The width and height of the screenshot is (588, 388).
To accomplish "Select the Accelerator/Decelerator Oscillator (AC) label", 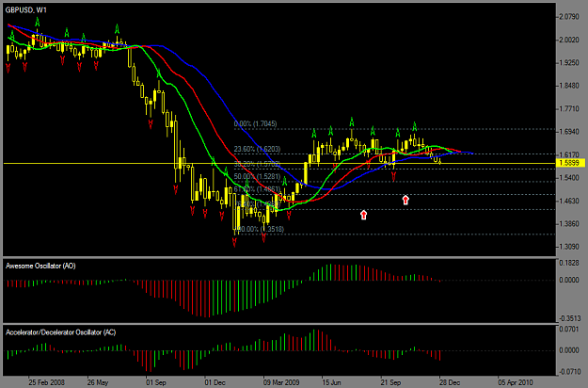I will [x=61, y=332].
